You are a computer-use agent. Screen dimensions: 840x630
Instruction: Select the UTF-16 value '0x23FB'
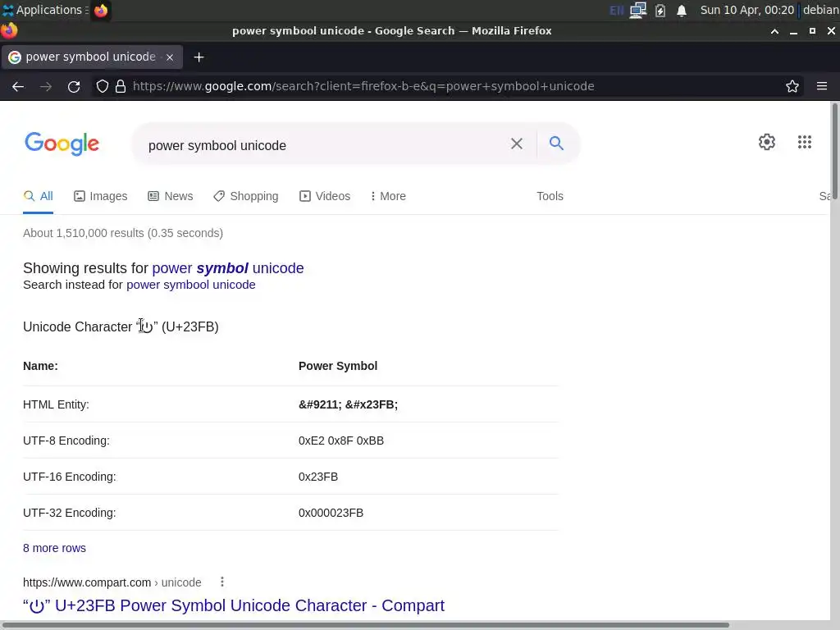(318, 477)
